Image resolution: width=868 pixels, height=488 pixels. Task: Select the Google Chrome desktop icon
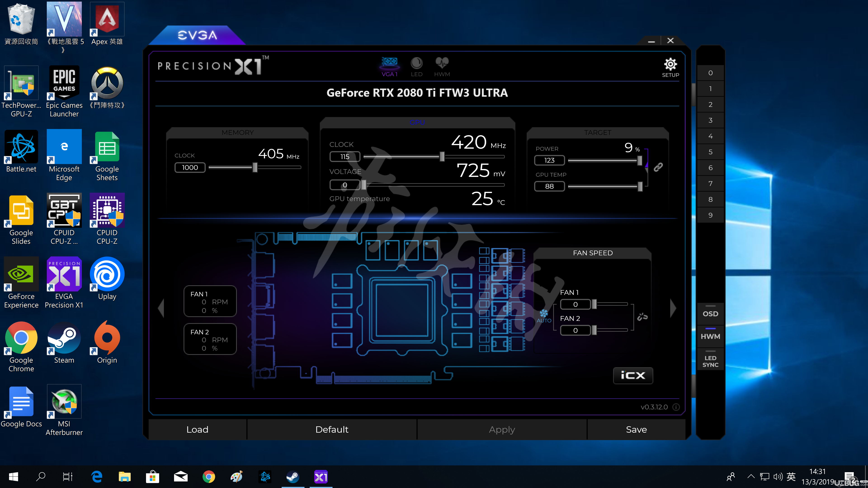click(21, 347)
